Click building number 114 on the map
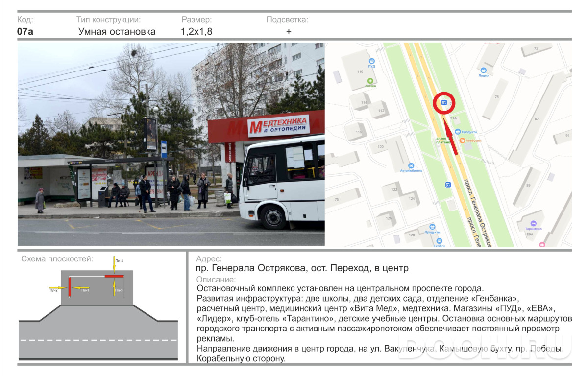Screen dimensions: 588x376 (x=364, y=102)
